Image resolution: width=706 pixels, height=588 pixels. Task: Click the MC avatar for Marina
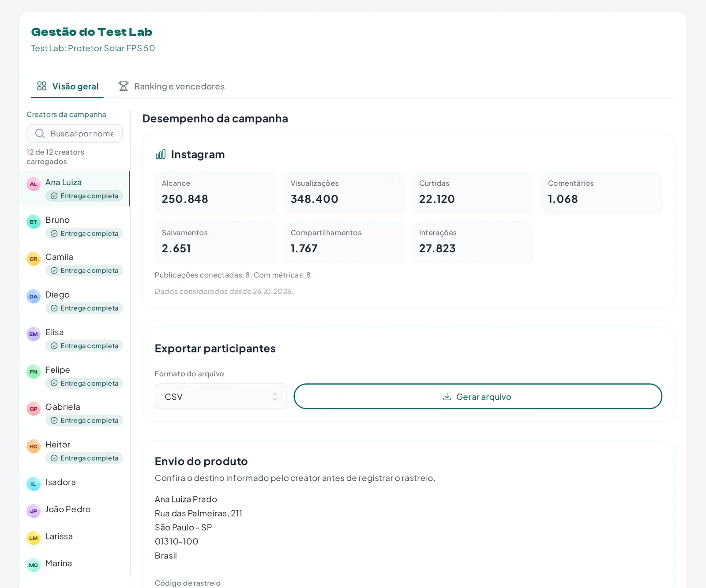(x=34, y=565)
